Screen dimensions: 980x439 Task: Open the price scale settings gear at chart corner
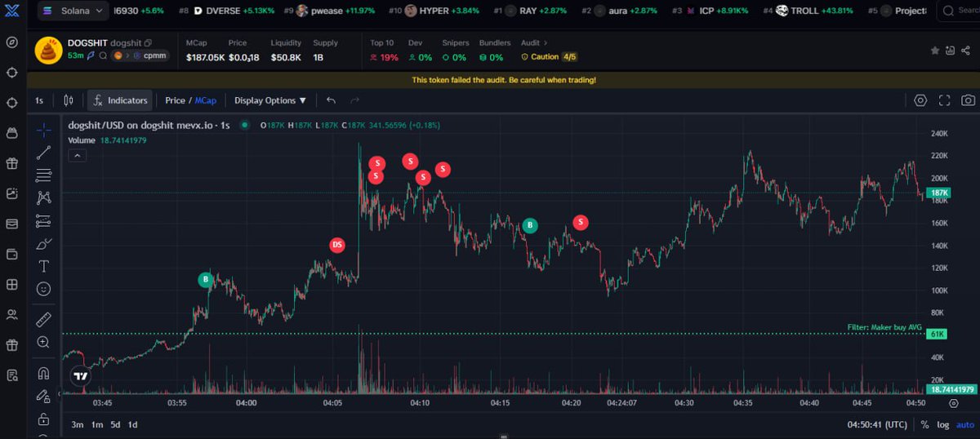pyautogui.click(x=953, y=403)
